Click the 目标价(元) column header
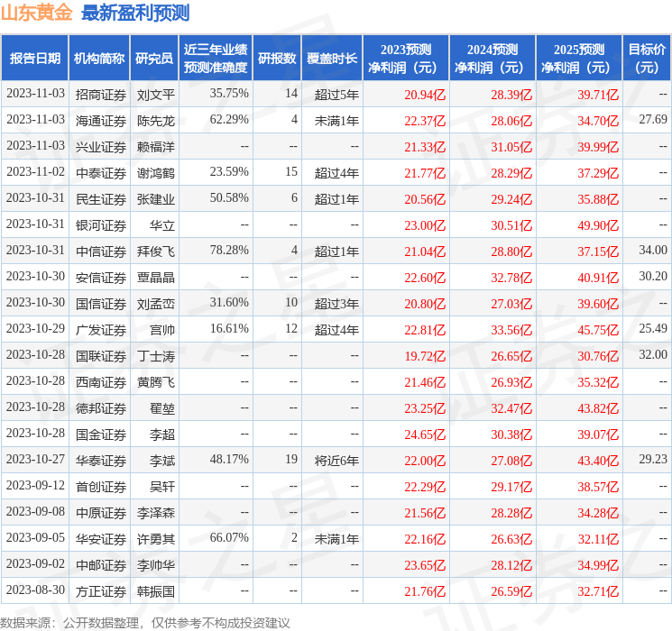Screen dimensions: 672x631 [647, 59]
